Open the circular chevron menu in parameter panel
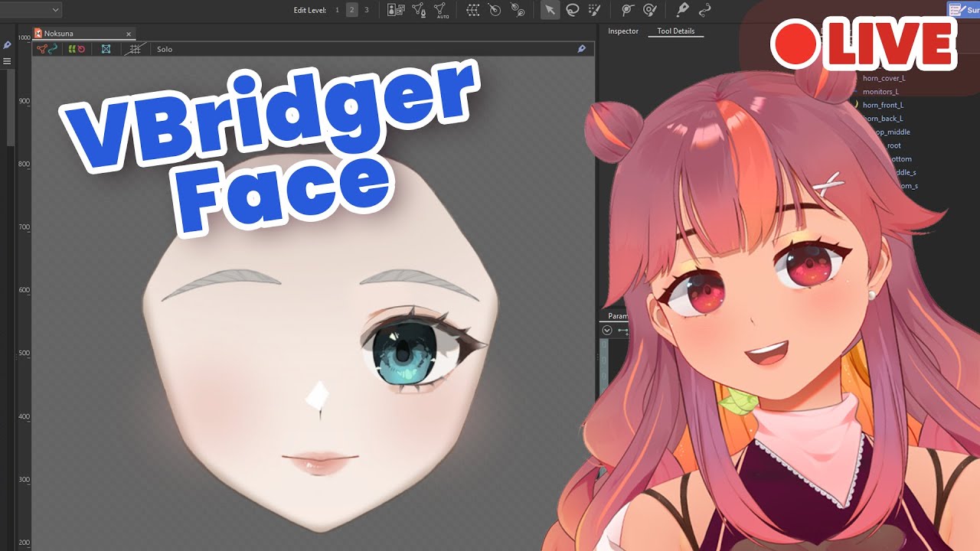 [607, 330]
